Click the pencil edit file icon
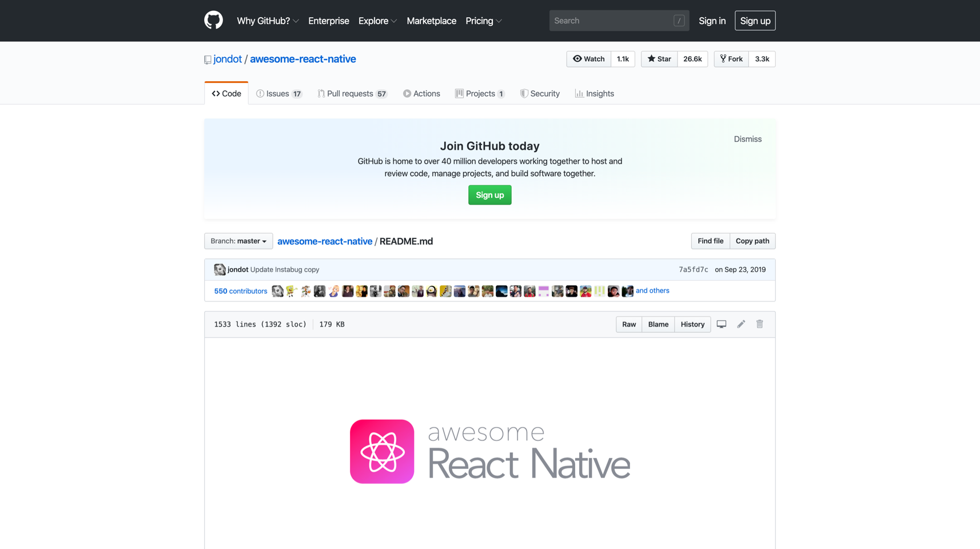The width and height of the screenshot is (980, 549). point(741,324)
